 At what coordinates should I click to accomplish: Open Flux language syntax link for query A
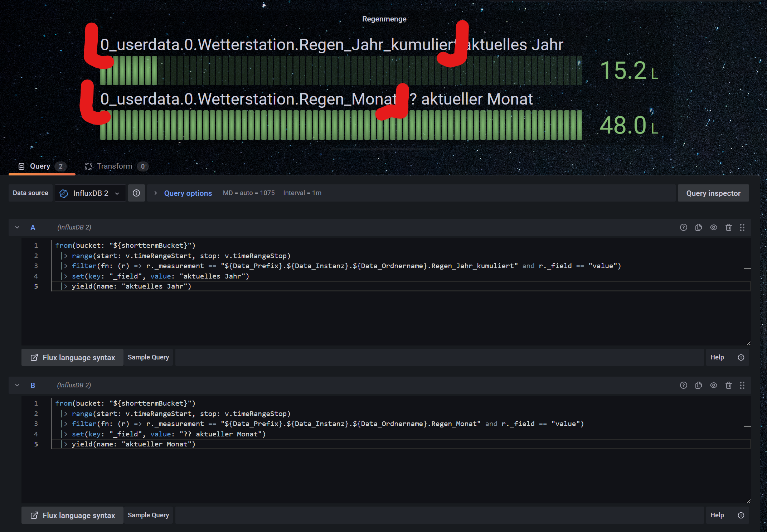click(73, 357)
